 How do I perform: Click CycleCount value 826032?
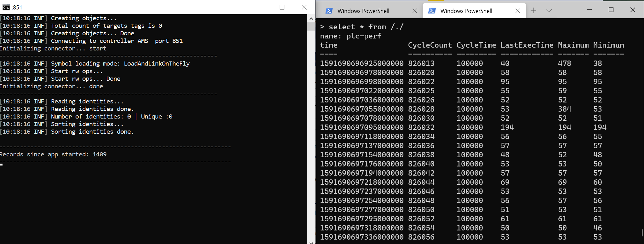click(421, 127)
